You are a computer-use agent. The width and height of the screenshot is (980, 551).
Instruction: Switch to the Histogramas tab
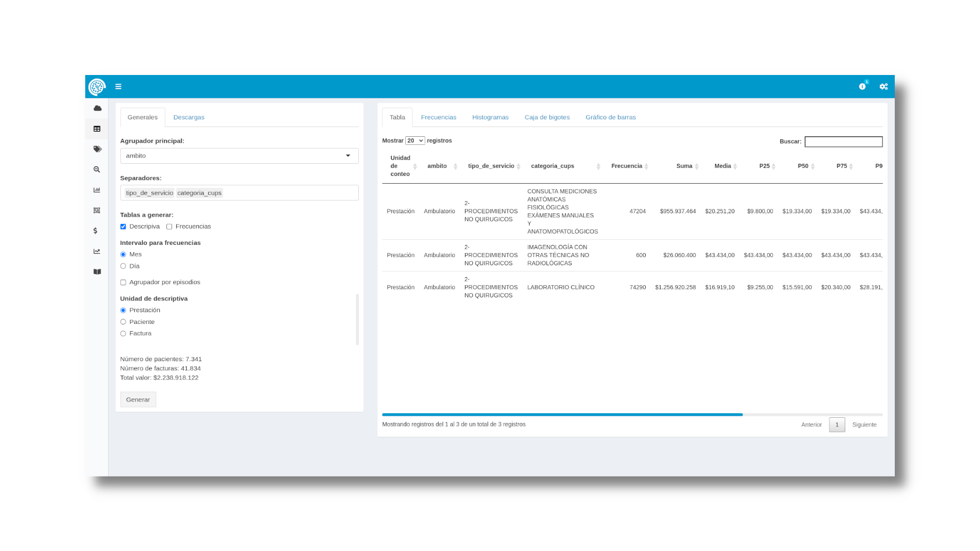click(x=490, y=117)
